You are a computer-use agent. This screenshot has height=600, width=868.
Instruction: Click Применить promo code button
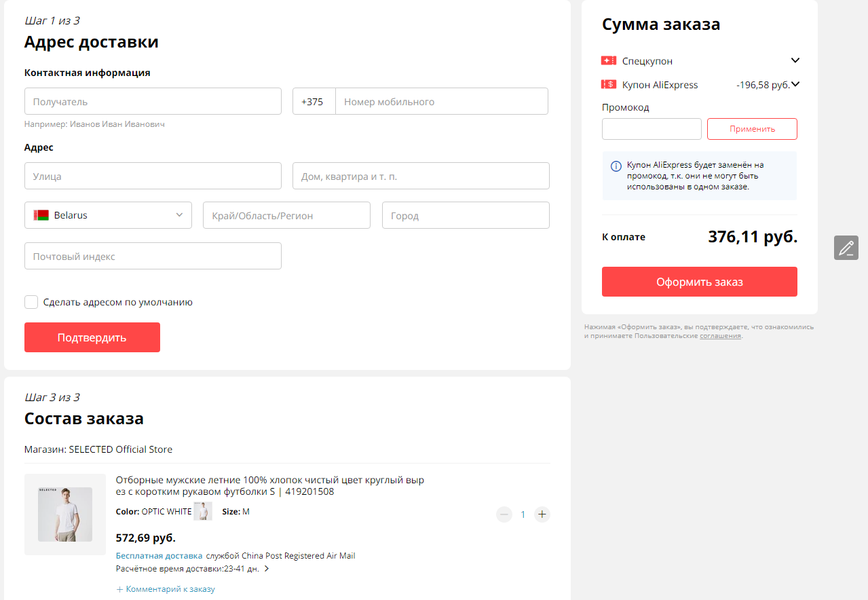coord(752,129)
